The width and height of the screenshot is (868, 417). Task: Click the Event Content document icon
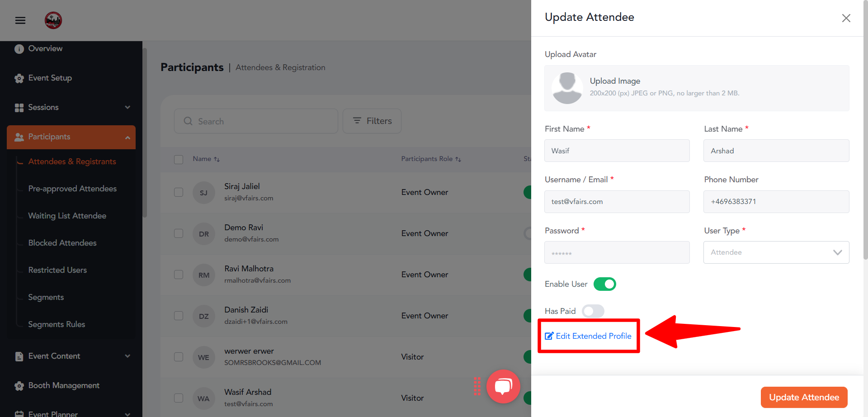19,356
